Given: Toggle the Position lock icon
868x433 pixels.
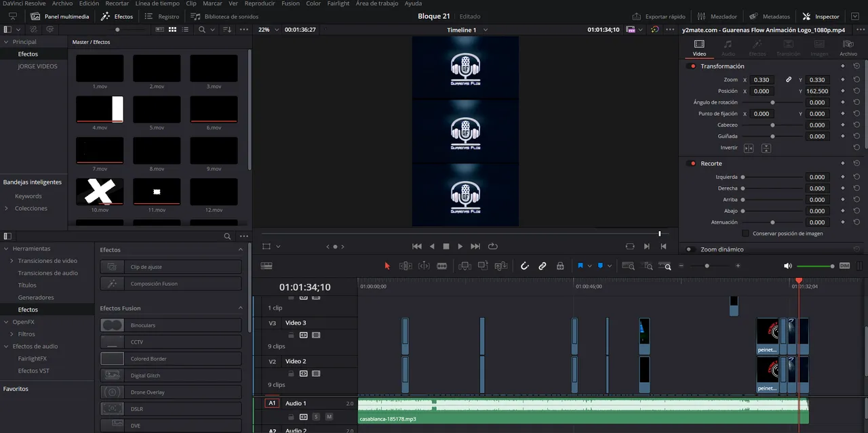Looking at the screenshot, I should 560,266.
